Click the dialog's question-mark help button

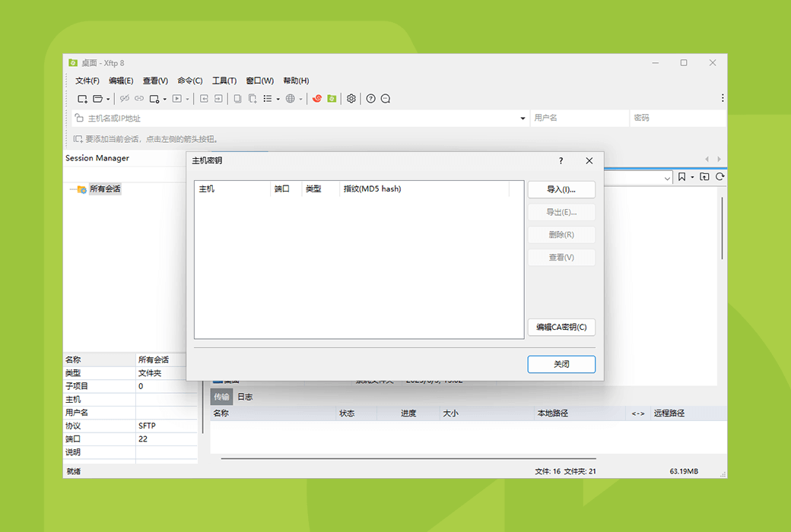561,161
